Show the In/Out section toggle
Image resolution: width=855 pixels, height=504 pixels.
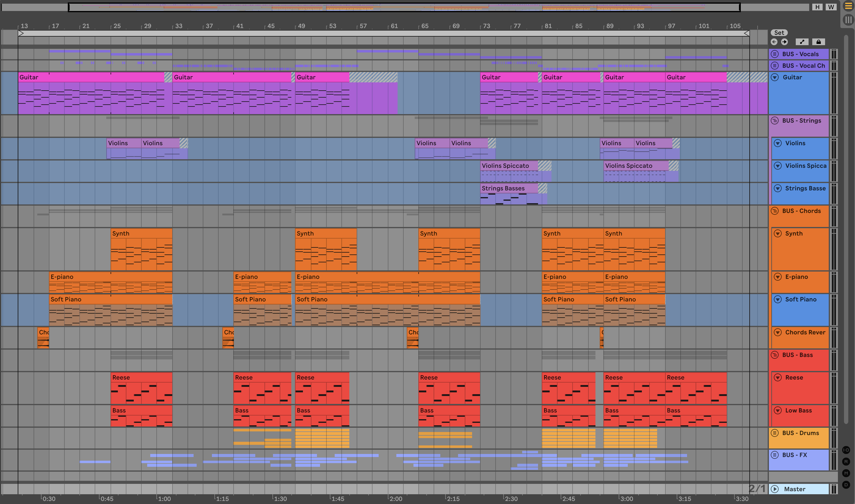click(x=846, y=450)
